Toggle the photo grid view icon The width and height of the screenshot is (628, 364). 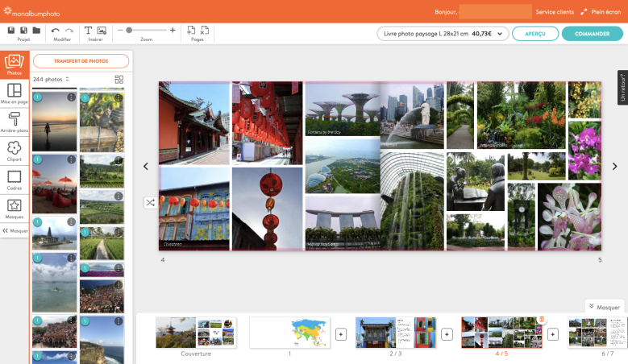coord(119,80)
